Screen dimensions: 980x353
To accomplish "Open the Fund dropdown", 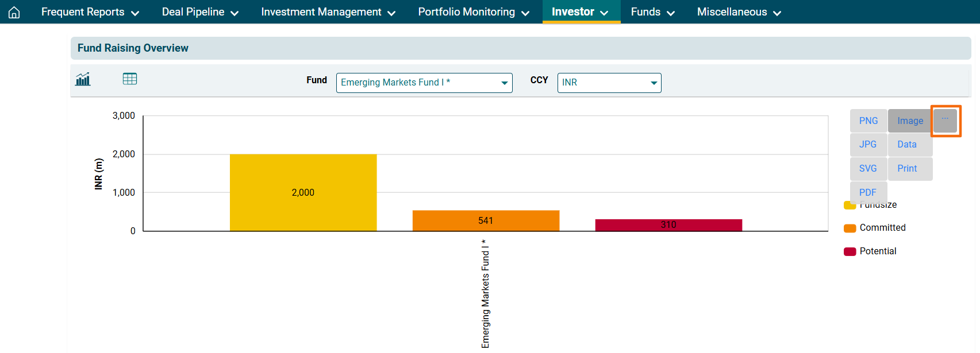I will [x=424, y=83].
